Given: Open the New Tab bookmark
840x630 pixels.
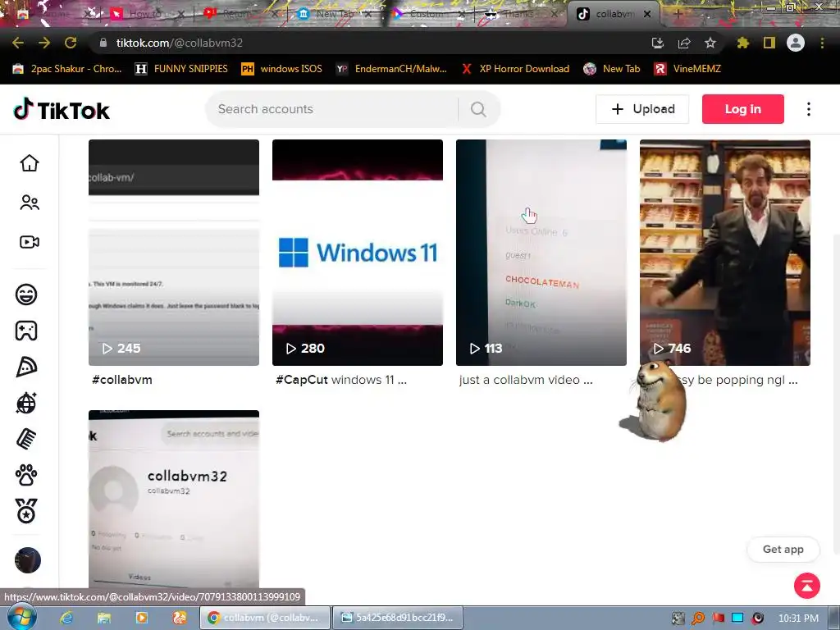Looking at the screenshot, I should point(612,69).
